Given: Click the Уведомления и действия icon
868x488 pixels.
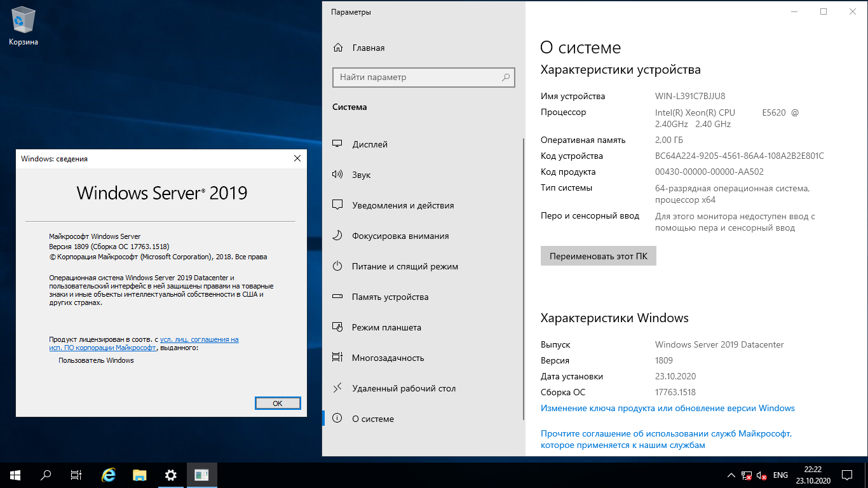Looking at the screenshot, I should tap(338, 205).
